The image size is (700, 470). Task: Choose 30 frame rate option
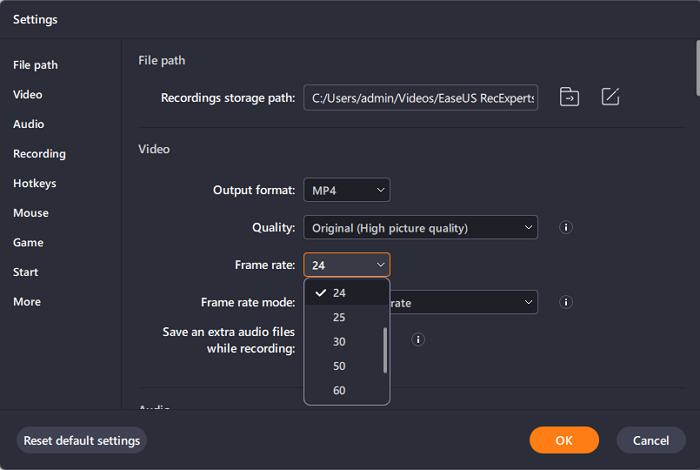[x=339, y=341]
